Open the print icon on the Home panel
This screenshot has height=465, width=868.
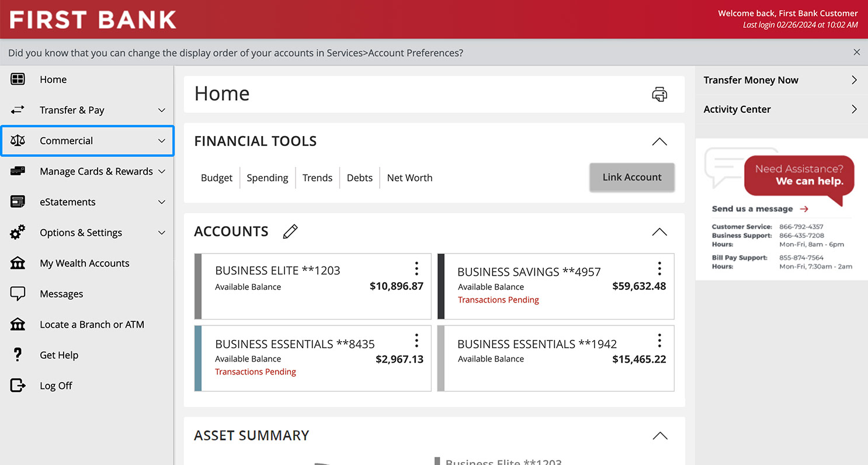click(x=659, y=93)
